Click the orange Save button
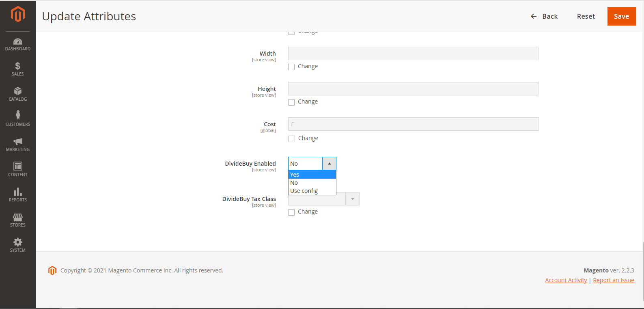The width and height of the screenshot is (644, 309). click(621, 16)
